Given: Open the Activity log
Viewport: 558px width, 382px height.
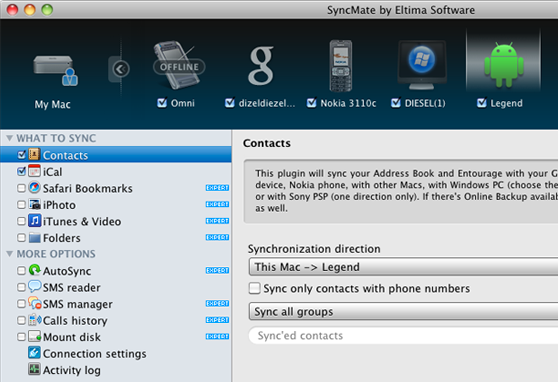Looking at the screenshot, I should tap(116, 370).
